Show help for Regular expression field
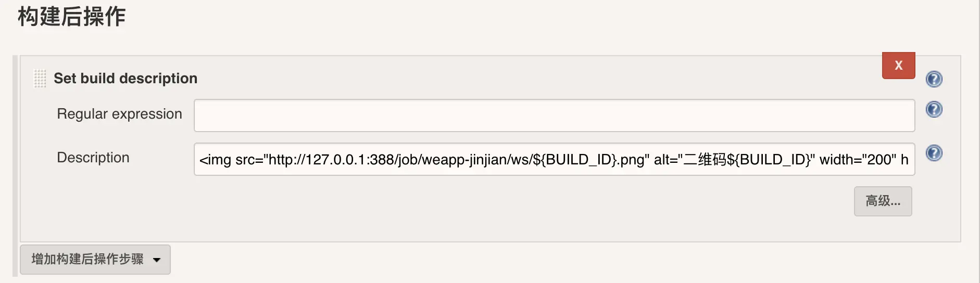This screenshot has height=283, width=980. click(934, 109)
